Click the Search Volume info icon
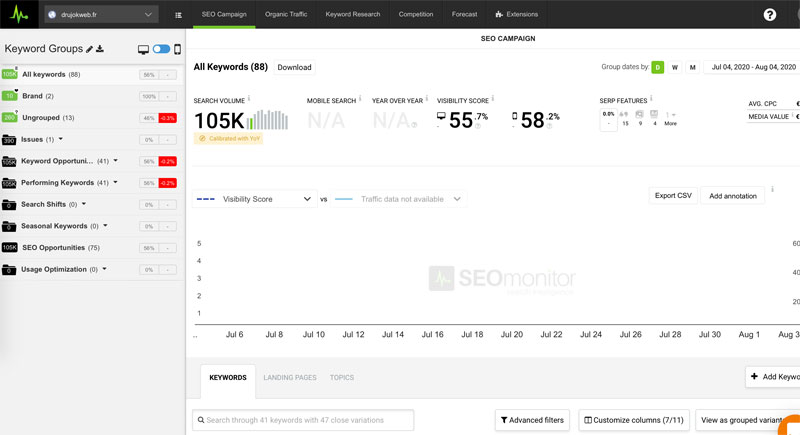 (x=249, y=98)
